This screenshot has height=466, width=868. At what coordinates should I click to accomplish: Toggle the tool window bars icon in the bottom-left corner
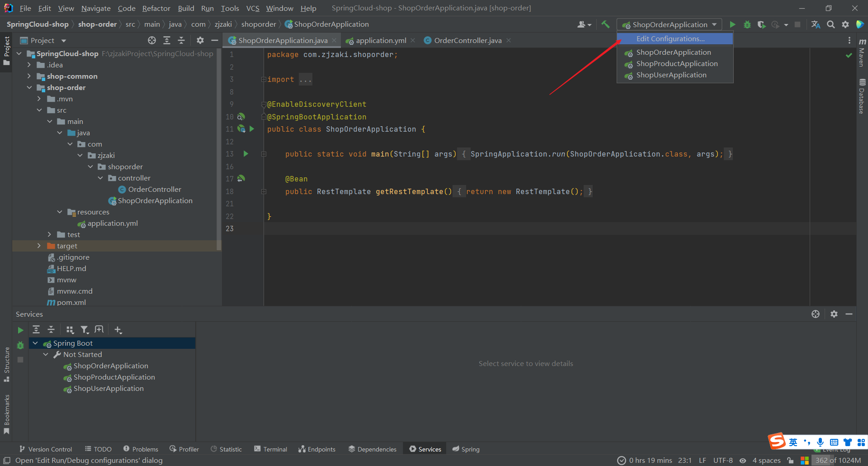click(x=7, y=460)
